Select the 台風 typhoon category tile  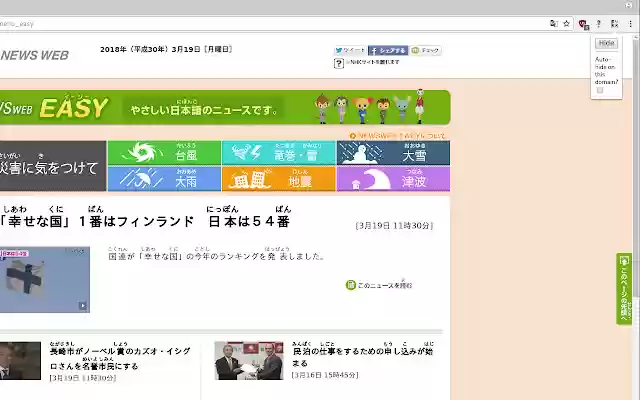point(164,153)
